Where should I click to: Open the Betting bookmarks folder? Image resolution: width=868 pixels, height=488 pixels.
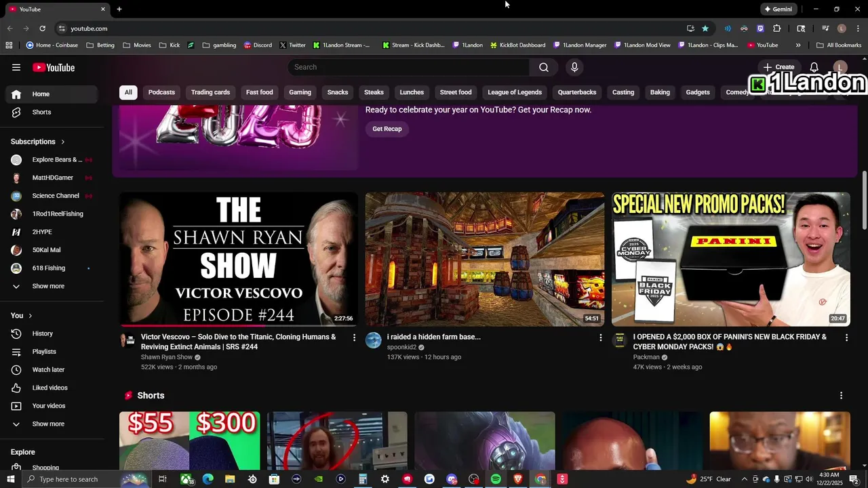[100, 45]
